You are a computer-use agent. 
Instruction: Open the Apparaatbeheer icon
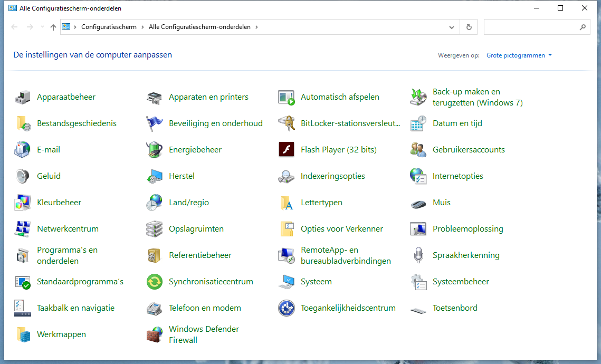(23, 97)
